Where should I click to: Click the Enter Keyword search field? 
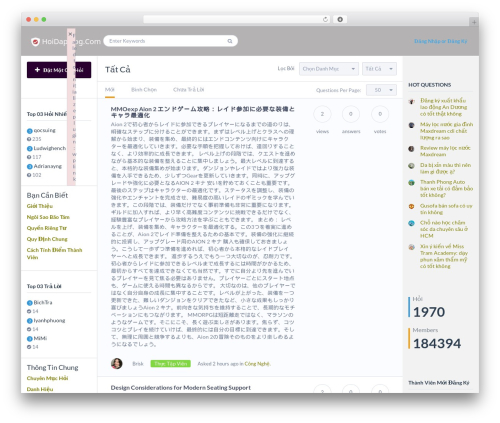coord(170,41)
